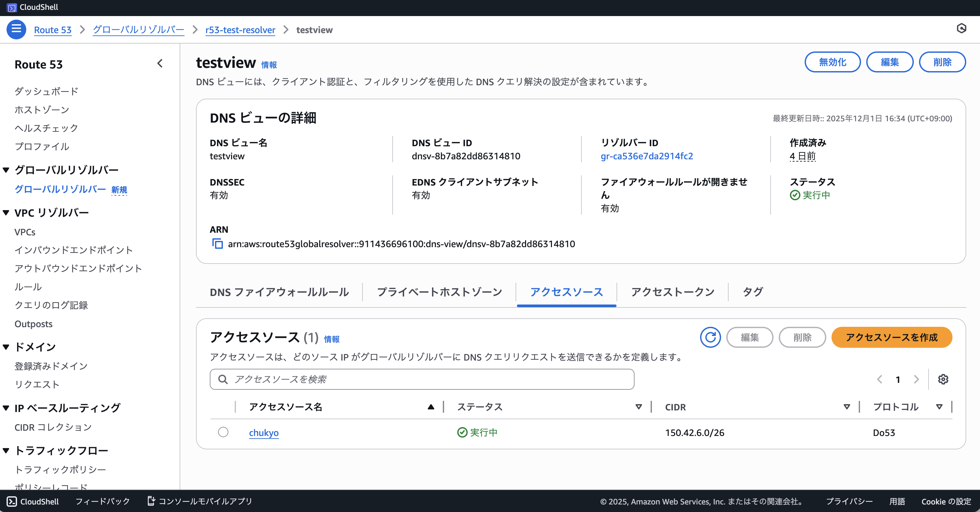Select the chukyo access source radio button
The height and width of the screenshot is (512, 980).
(x=223, y=432)
